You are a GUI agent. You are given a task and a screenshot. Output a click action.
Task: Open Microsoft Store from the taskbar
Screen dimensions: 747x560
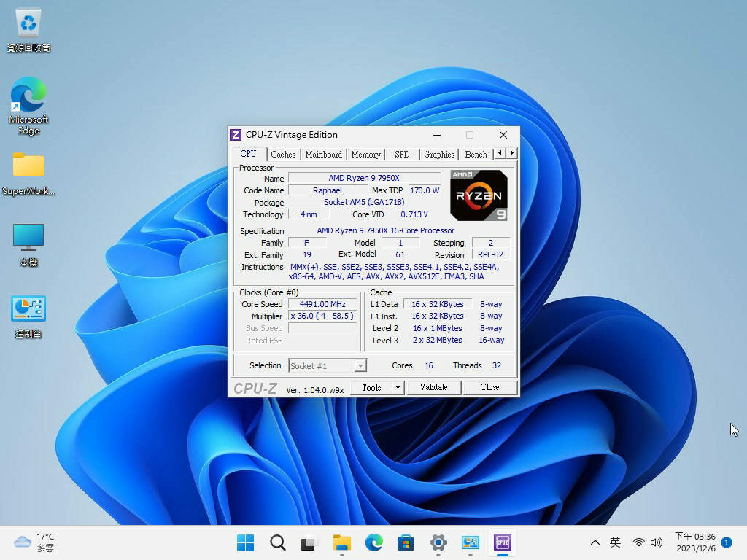[406, 542]
